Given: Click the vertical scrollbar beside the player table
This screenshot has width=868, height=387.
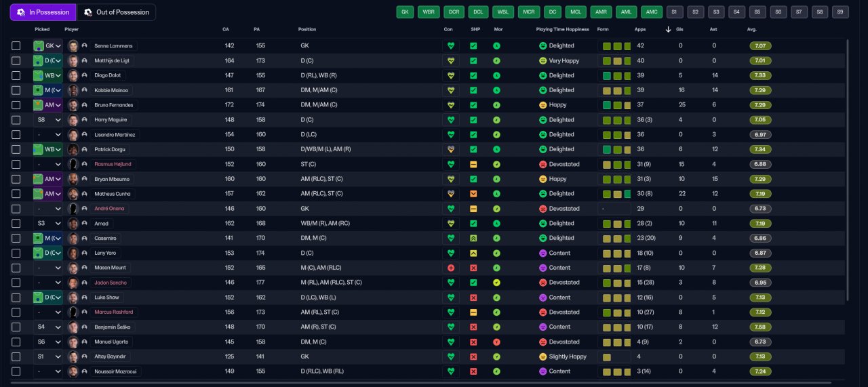Looking at the screenshot, I should tap(848, 169).
